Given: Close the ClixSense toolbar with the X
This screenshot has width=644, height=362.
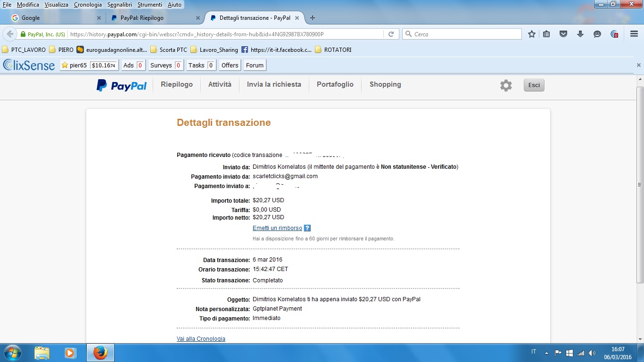Looking at the screenshot, I should coord(639,65).
